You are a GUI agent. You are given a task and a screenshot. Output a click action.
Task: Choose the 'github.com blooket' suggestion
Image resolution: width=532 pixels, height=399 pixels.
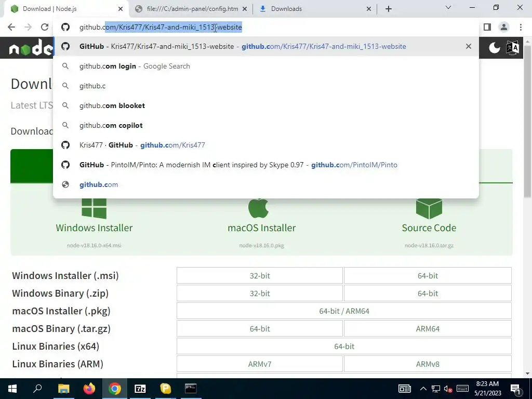(266, 105)
